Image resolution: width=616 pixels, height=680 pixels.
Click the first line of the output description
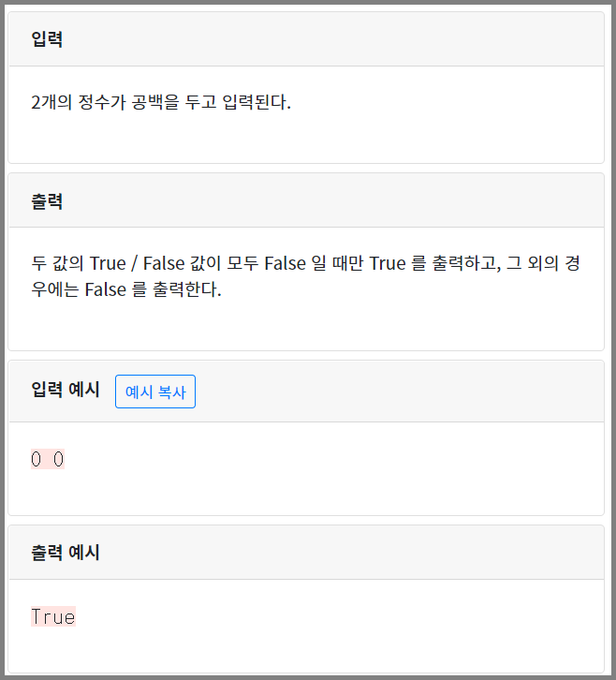coord(305,263)
